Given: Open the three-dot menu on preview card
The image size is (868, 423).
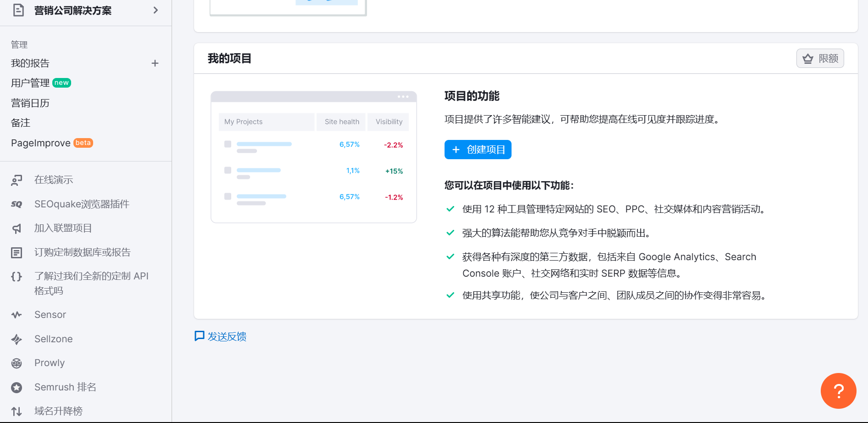Looking at the screenshot, I should pos(403,97).
